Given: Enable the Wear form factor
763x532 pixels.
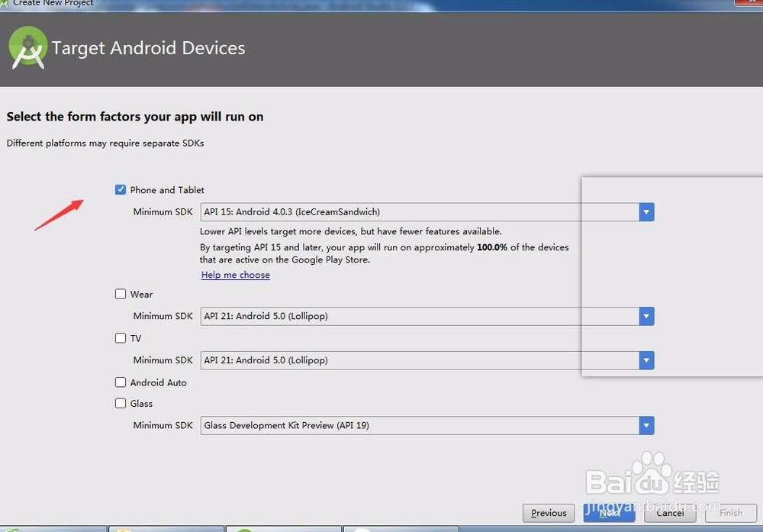Looking at the screenshot, I should (120, 294).
